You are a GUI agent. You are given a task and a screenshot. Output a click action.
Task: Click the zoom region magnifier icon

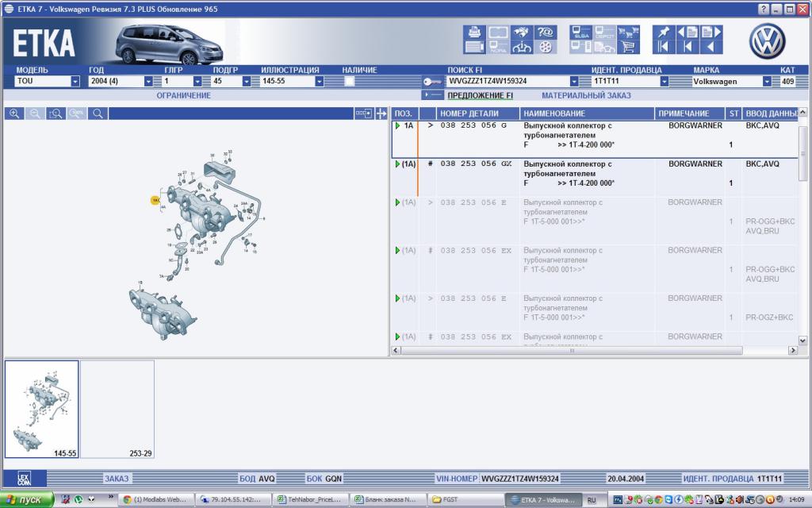(x=56, y=114)
